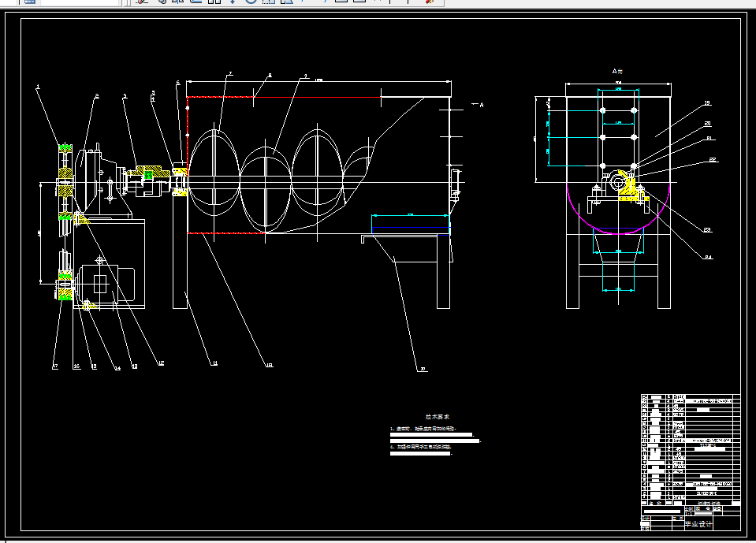Select part callout number 12
Viewport: 756px width, 543px height.
(161, 363)
